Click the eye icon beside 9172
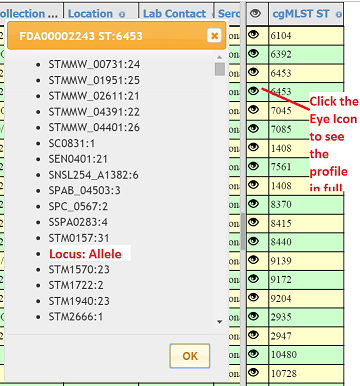Viewport: 360px width, 386px height. [254, 278]
